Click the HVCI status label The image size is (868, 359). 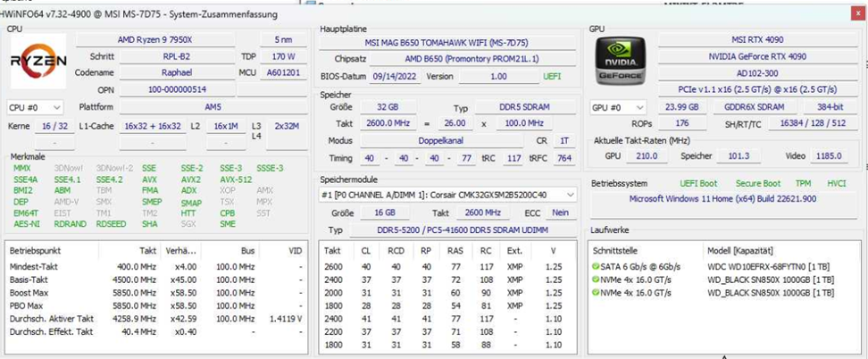coord(837,183)
